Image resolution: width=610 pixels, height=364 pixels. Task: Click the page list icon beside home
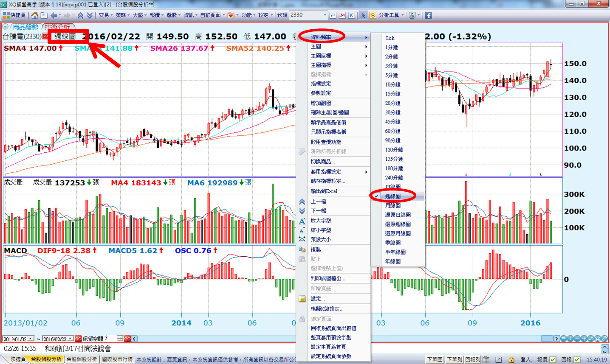(44, 15)
